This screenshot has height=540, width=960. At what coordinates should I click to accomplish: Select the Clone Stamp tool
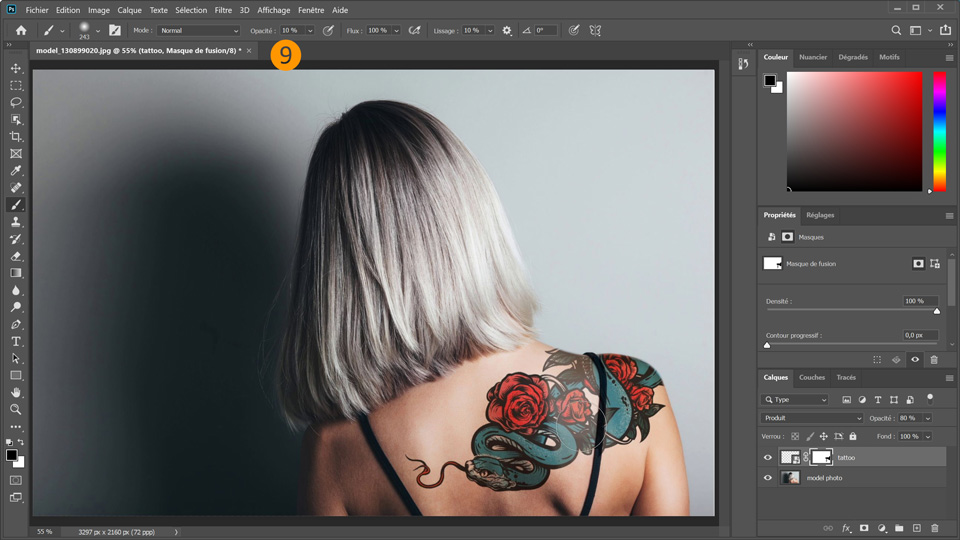click(16, 222)
